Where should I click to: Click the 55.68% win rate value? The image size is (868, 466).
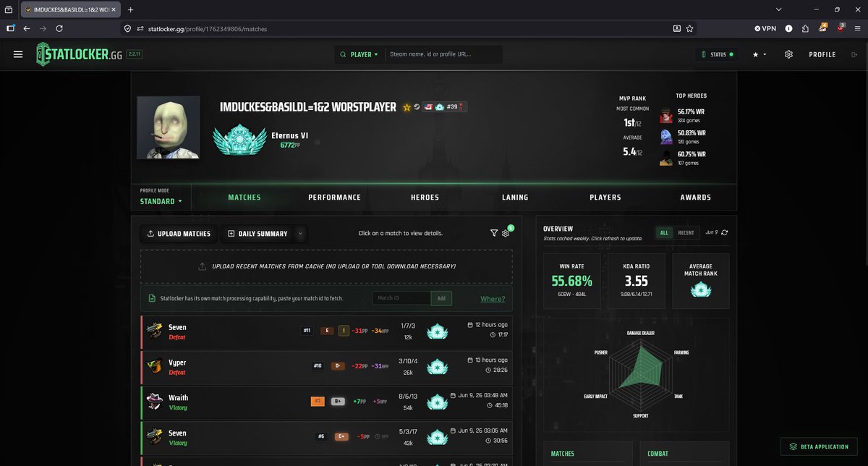571,281
